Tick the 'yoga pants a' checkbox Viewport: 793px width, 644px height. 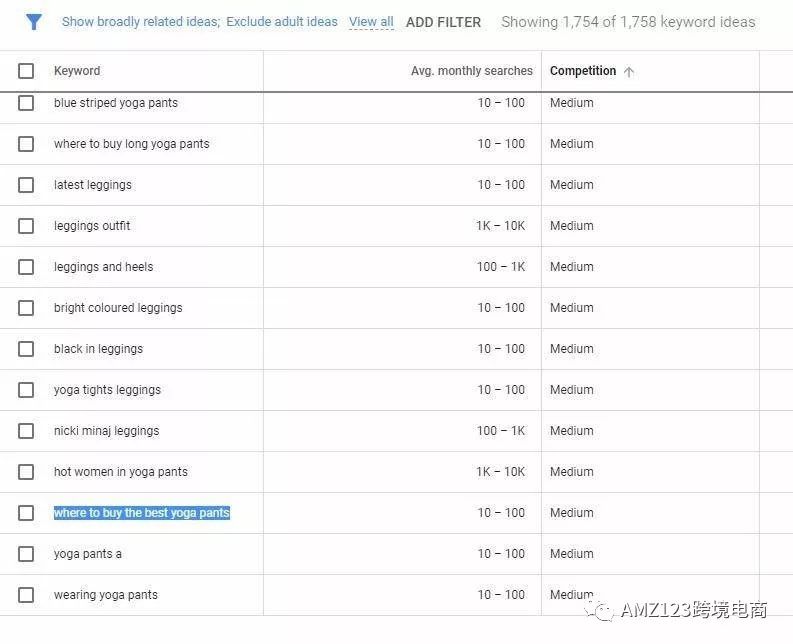point(26,554)
